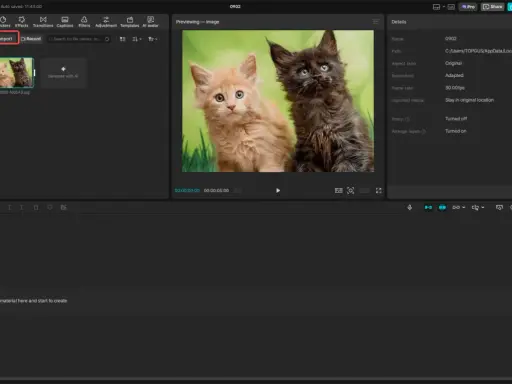Open the Effects tab
Screen dimensions: 512x384
coord(21,22)
